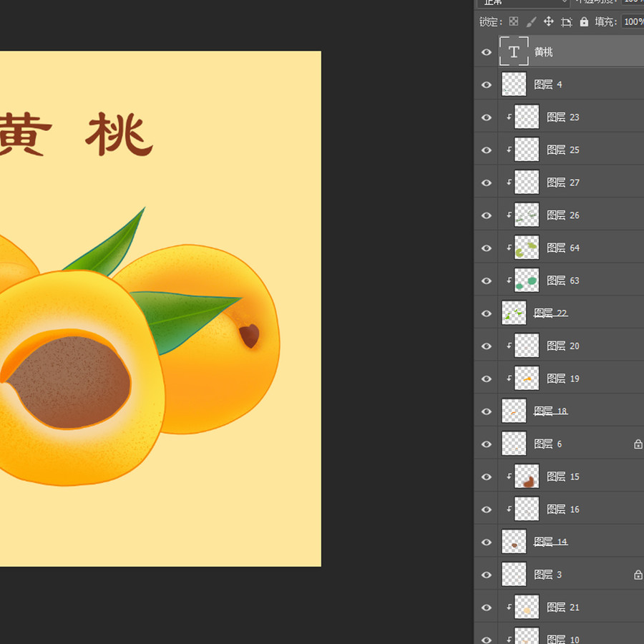Click padlock icon on 图层 3

pyautogui.click(x=638, y=575)
